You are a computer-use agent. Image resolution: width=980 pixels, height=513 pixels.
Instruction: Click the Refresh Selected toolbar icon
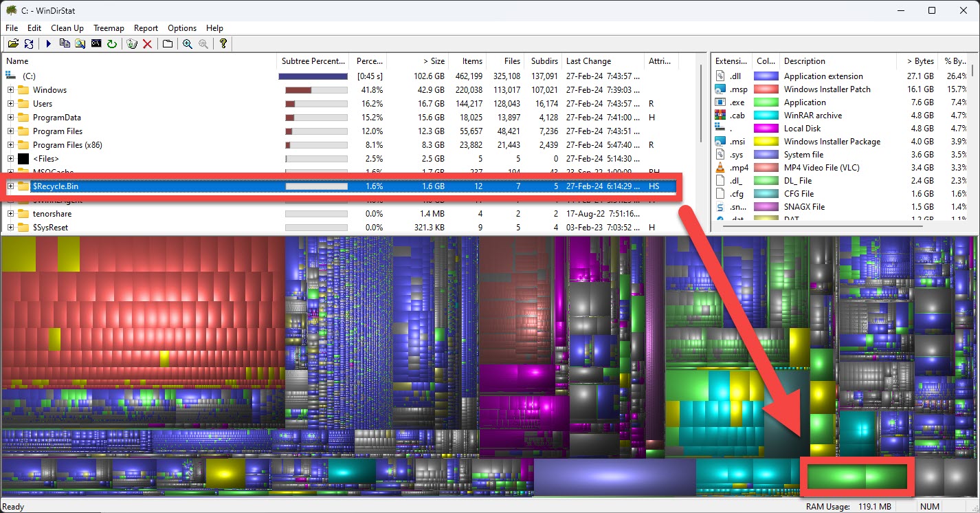[x=113, y=43]
